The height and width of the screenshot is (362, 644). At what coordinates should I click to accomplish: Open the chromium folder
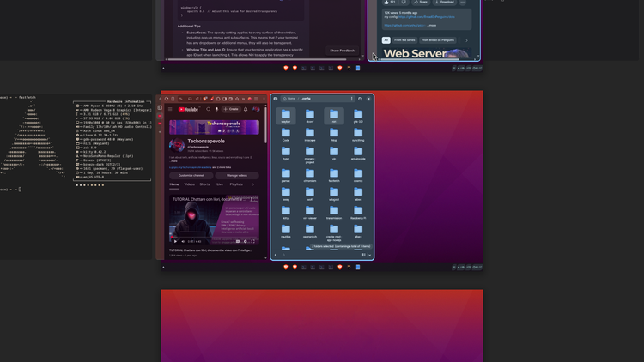click(x=310, y=174)
